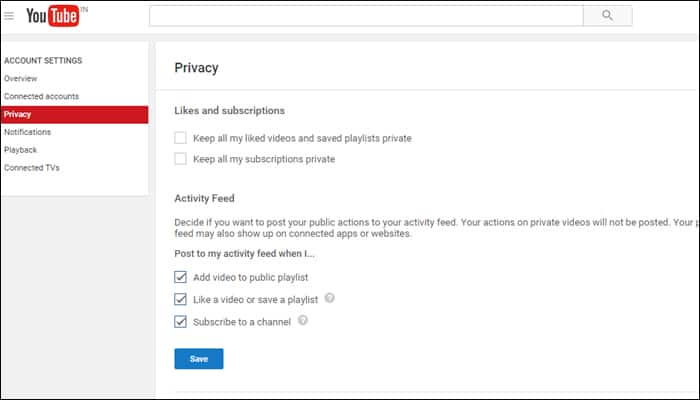Open Connected accounts settings
Viewport: 700px width, 400px height.
tap(42, 96)
